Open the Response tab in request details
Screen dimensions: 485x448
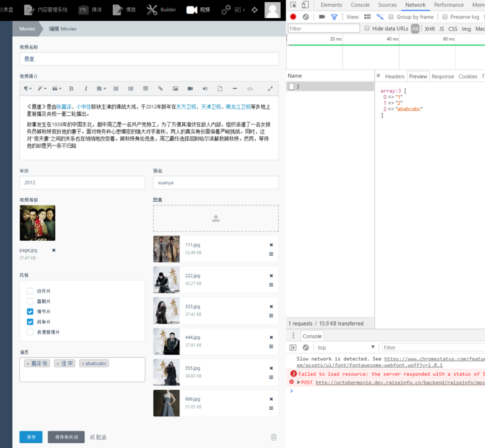point(443,76)
